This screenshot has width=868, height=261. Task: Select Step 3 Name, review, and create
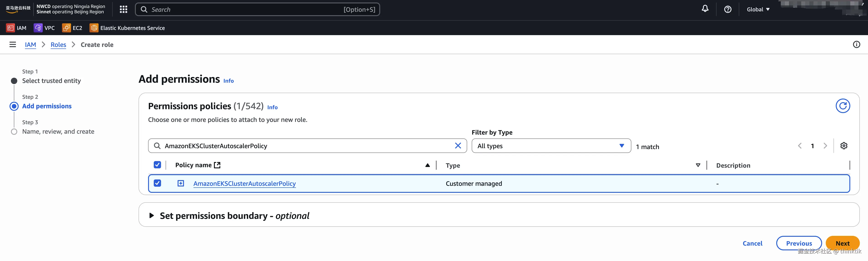click(58, 131)
